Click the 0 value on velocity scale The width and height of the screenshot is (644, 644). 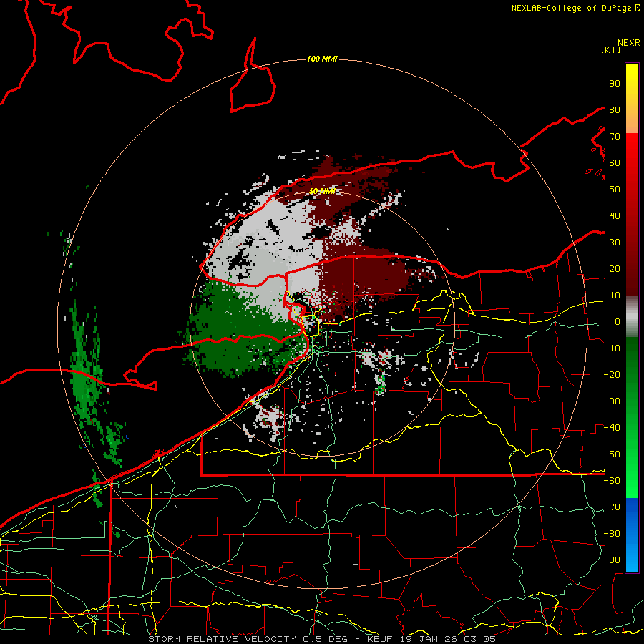[617, 321]
